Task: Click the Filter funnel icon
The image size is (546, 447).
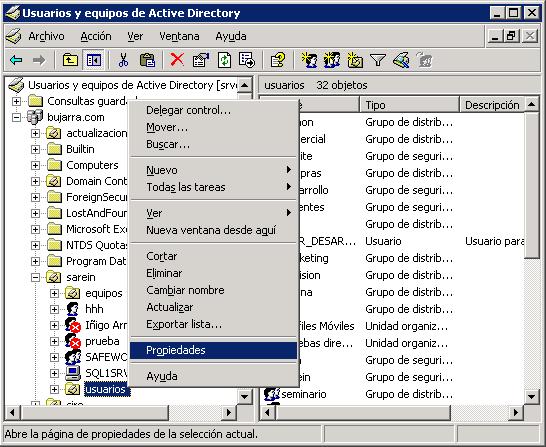Action: [x=377, y=61]
